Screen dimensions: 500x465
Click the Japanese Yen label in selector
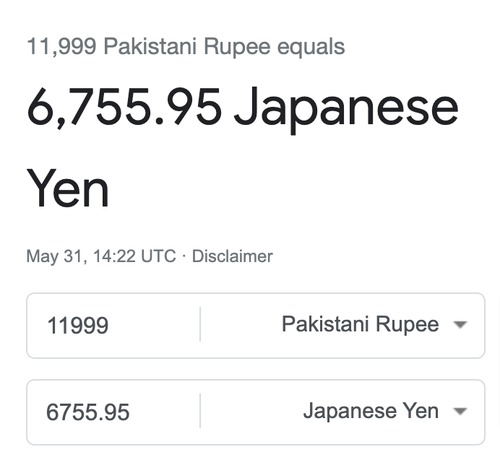[371, 411]
